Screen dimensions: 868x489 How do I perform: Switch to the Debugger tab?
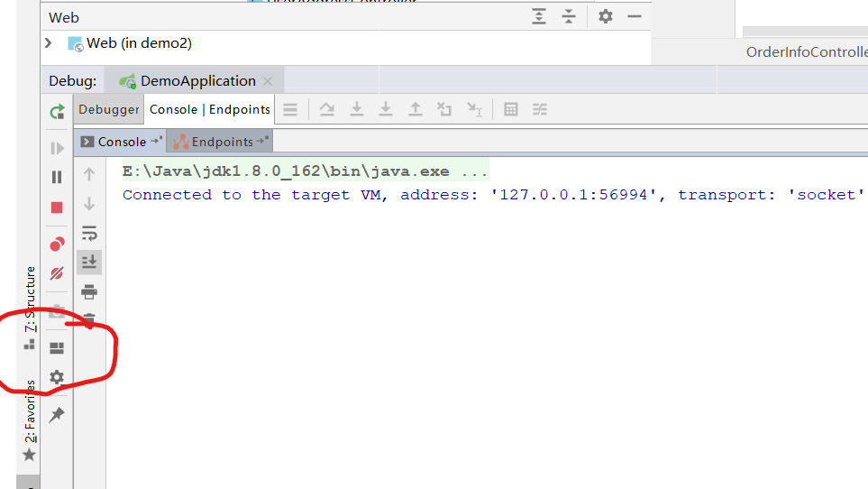pyautogui.click(x=108, y=110)
